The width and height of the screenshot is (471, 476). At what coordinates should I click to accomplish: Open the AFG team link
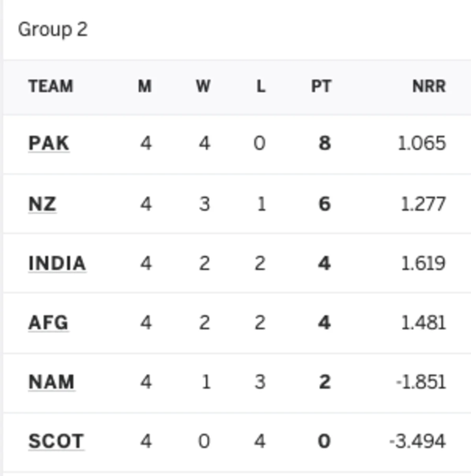(x=48, y=323)
